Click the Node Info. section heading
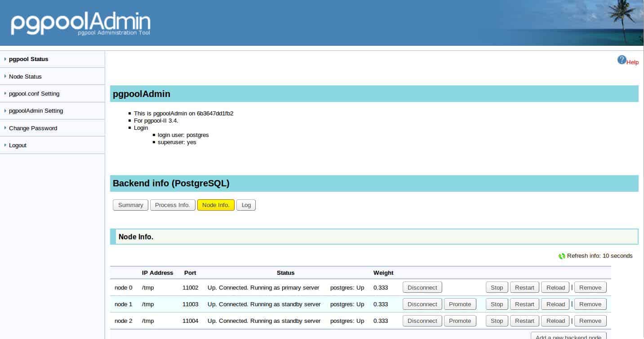 coord(136,237)
